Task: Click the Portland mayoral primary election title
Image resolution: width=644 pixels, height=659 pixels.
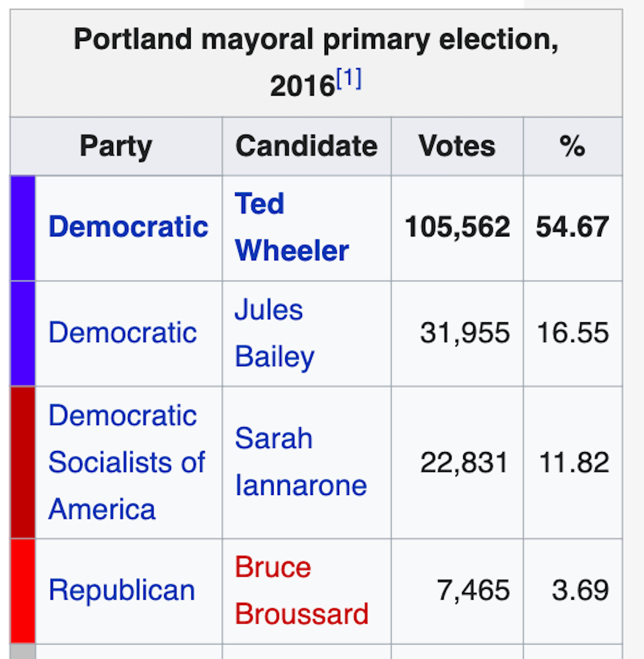Action: pos(316,41)
